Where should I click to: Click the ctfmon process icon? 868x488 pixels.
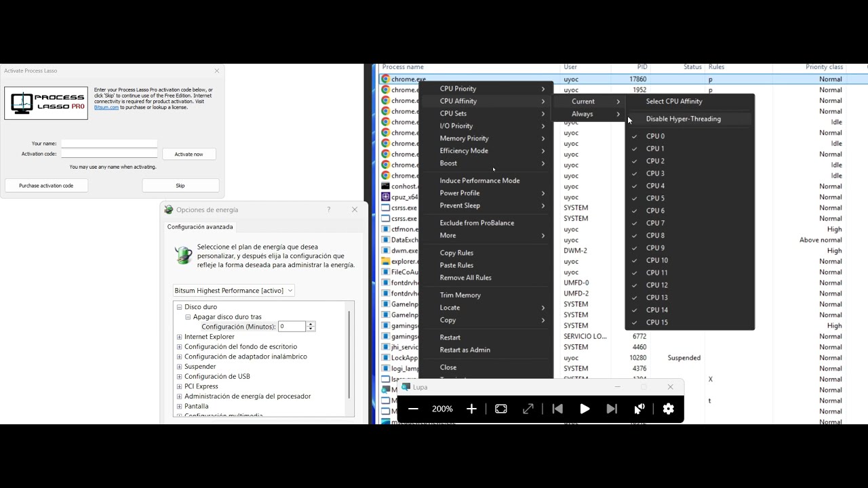[x=385, y=229]
